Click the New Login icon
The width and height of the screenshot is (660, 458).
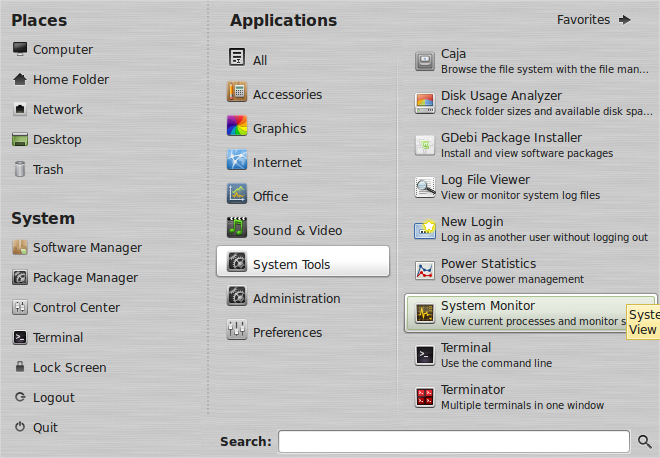click(425, 229)
